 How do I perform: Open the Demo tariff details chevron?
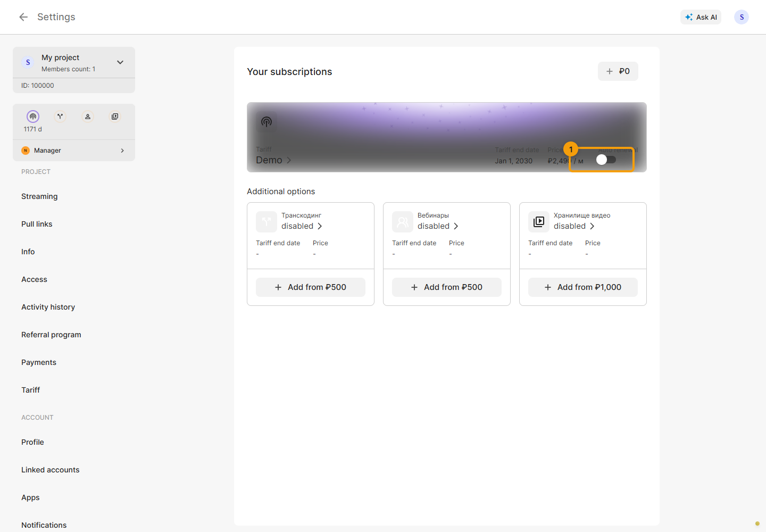(x=289, y=160)
